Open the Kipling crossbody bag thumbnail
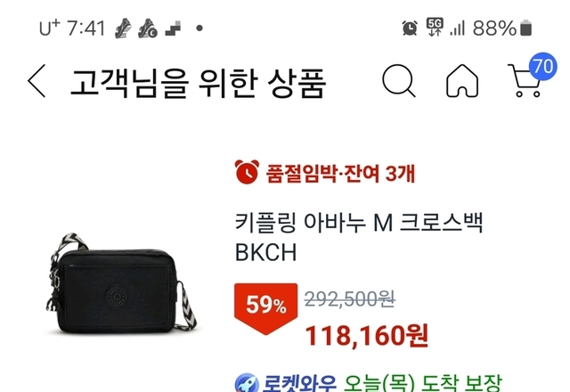570x392 pixels. point(121,283)
